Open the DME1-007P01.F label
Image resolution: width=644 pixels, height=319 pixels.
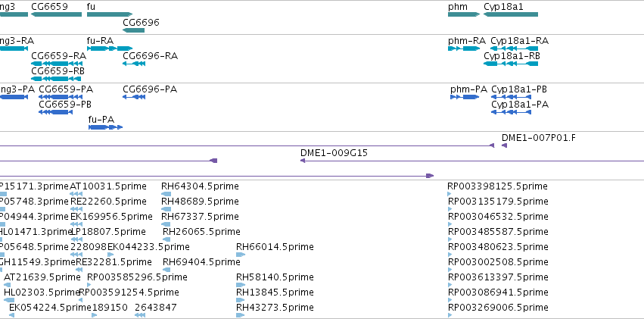(x=539, y=138)
